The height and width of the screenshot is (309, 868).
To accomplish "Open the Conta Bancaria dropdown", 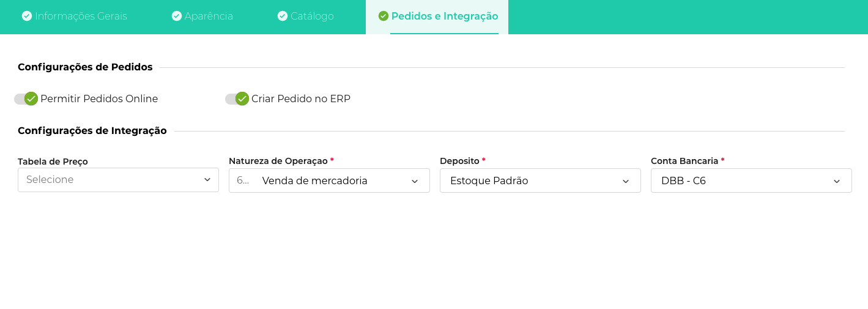I will 751,181.
